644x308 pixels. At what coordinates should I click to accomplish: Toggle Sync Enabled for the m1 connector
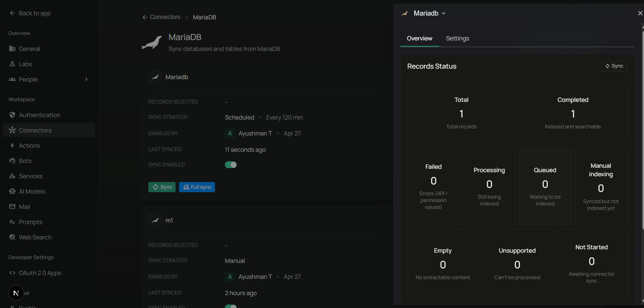point(231,306)
